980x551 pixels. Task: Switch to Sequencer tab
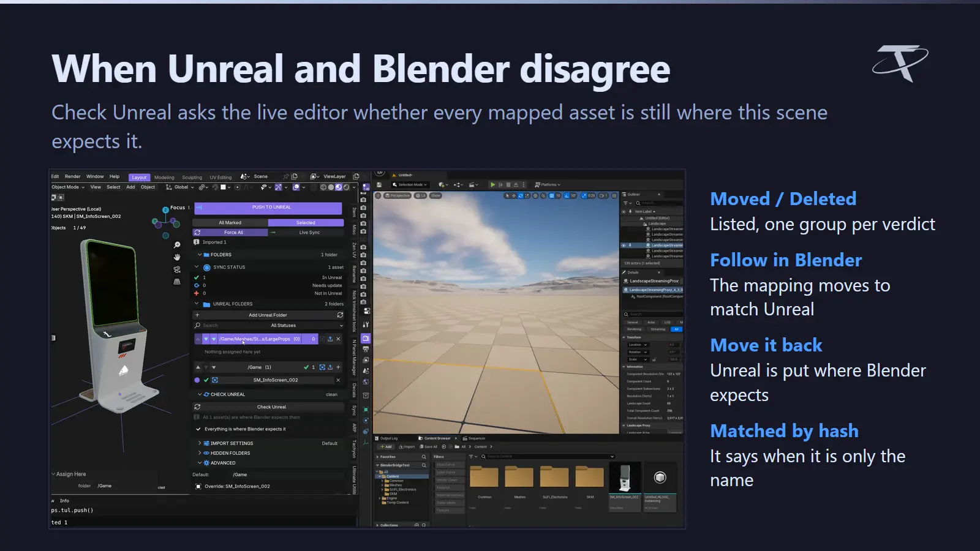coord(474,438)
